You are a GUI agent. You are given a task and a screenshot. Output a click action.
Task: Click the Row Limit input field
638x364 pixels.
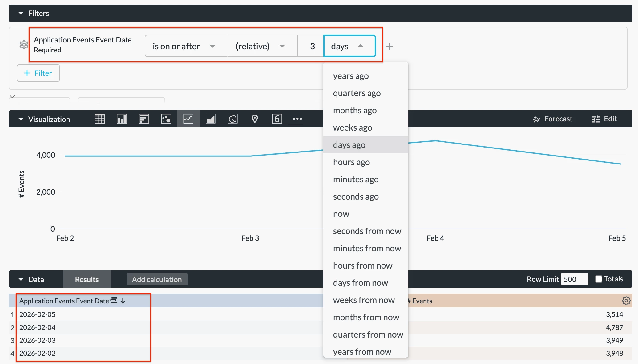(x=574, y=279)
